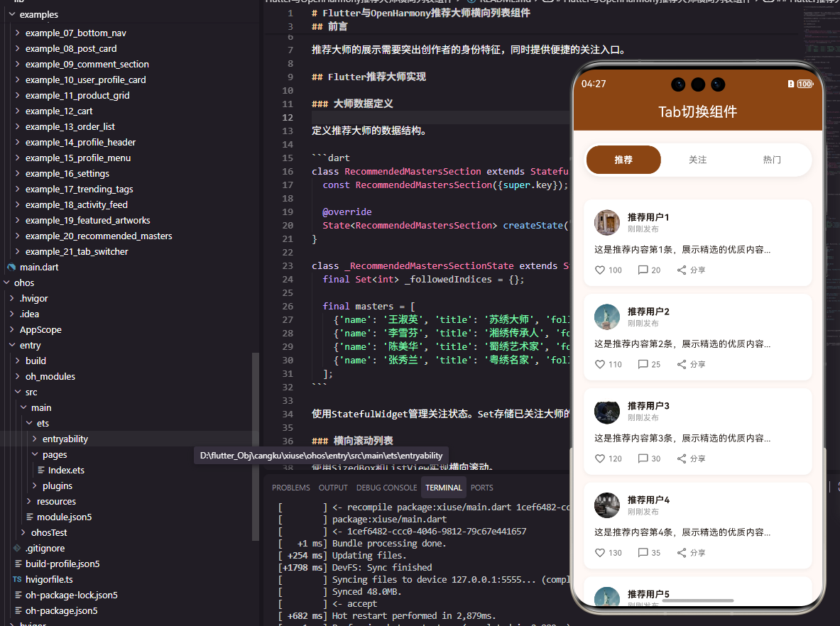Click the file icon beside build-profile.json5
This screenshot has height=626, width=840.
coord(18,564)
